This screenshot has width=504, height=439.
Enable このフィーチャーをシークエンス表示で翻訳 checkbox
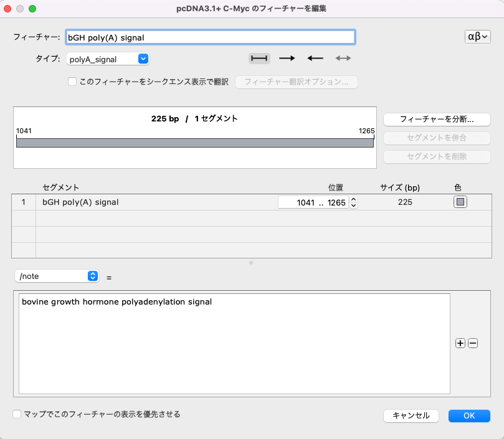pyautogui.click(x=72, y=82)
